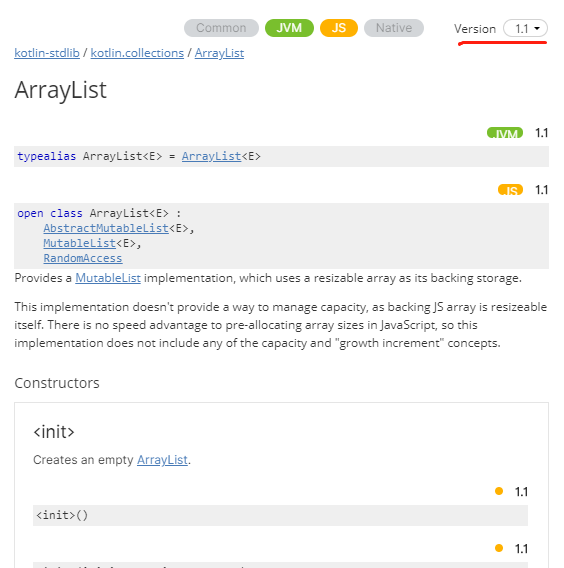This screenshot has width=564, height=568.
Task: Go to kotlin.collections breadcrumb link
Action: [x=137, y=53]
